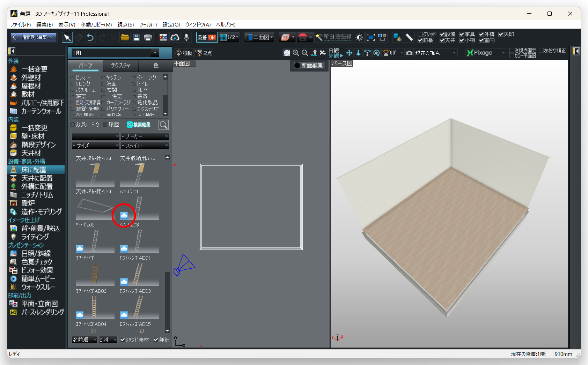Click the camera icon beside viewpoint field
The height and width of the screenshot is (365, 588).
click(x=409, y=53)
